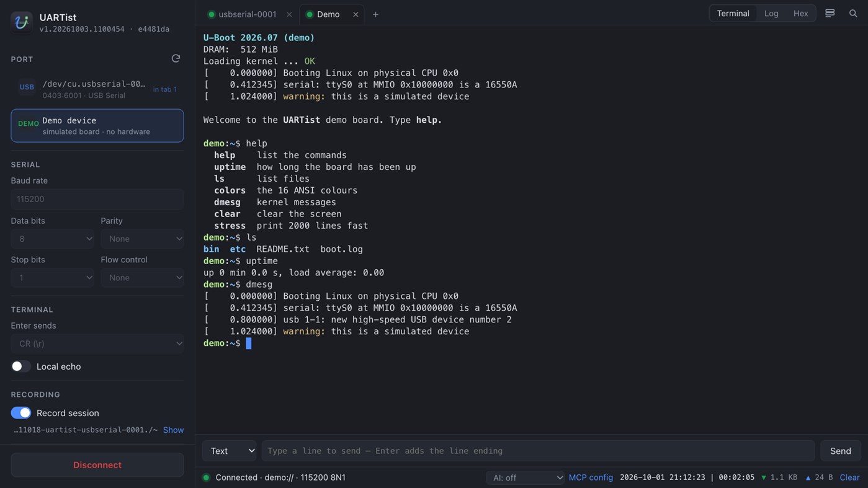This screenshot has height=488, width=868.
Task: Select the Demo device port entry
Action: tap(97, 126)
